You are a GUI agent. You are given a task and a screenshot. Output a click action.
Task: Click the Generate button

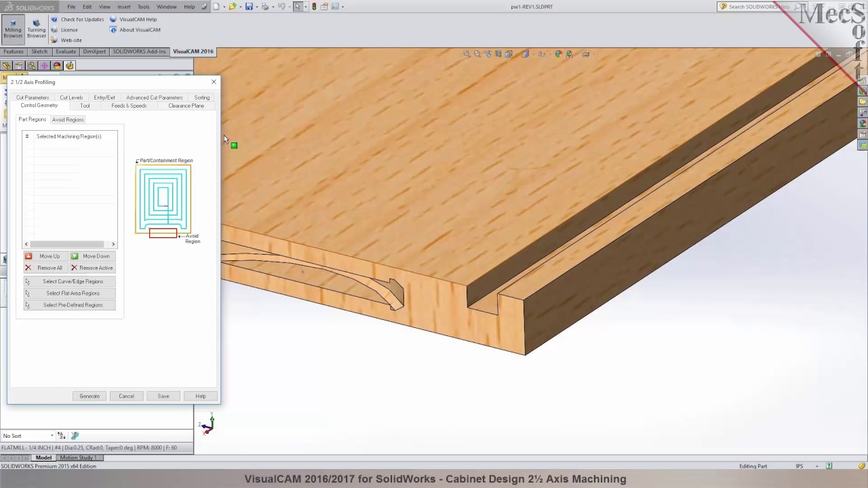tap(90, 396)
